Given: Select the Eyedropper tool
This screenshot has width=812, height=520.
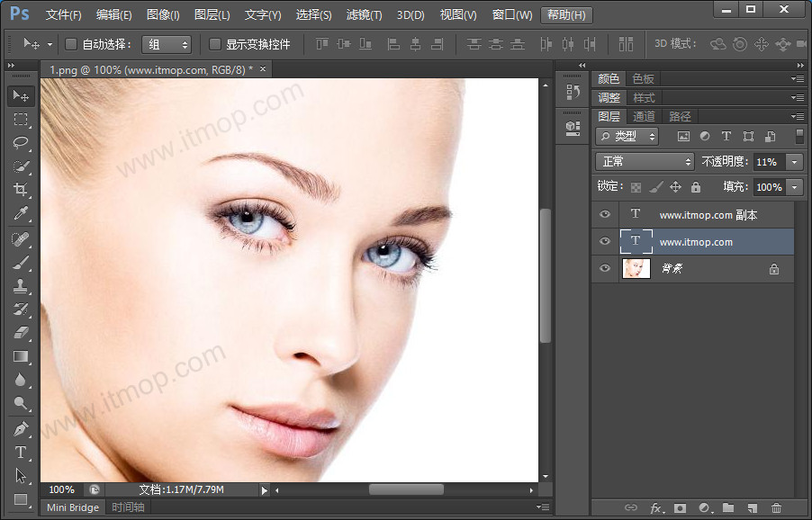Looking at the screenshot, I should click(x=21, y=213).
